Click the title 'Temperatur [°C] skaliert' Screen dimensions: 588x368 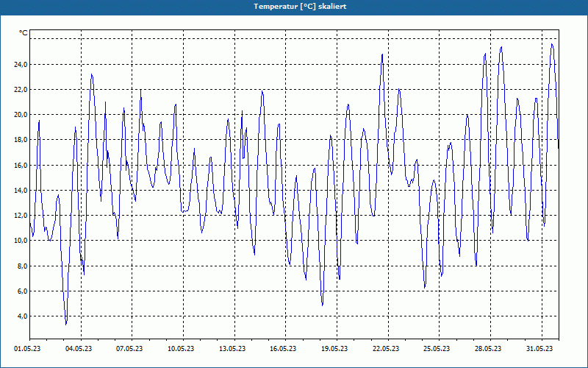coord(300,7)
